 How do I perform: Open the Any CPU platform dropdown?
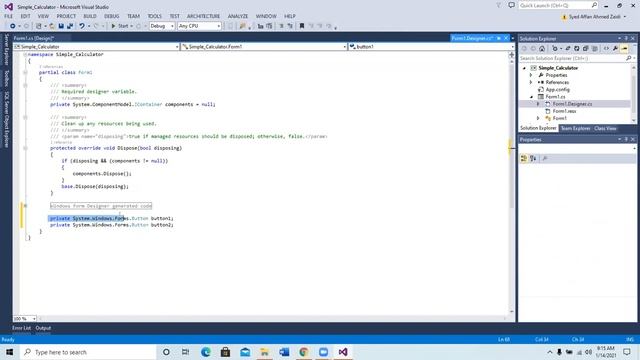coord(200,26)
